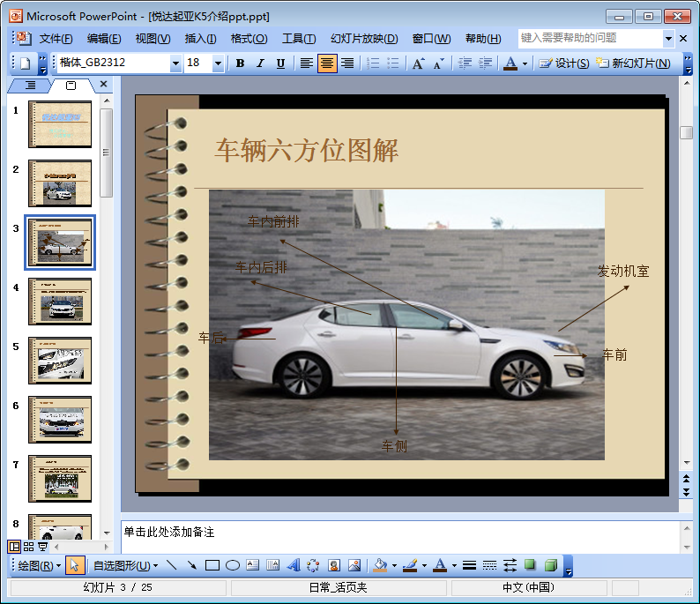
Task: Switch to Normal view
Action: click(14, 547)
